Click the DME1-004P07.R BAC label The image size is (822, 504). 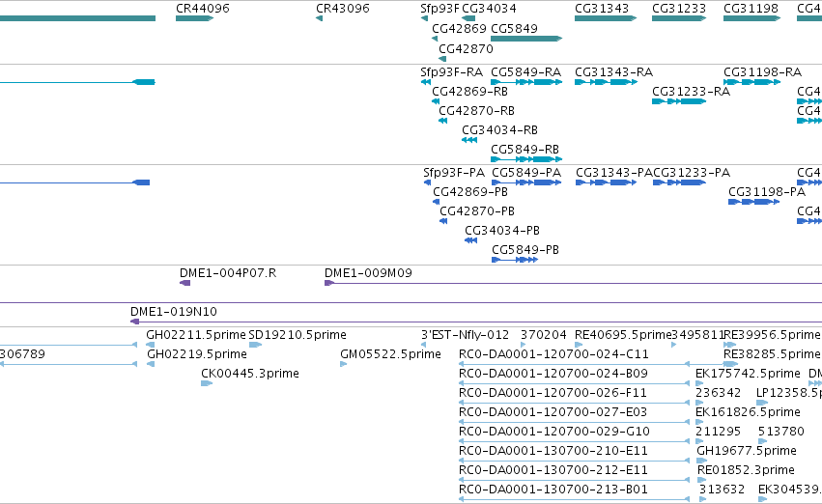(228, 273)
